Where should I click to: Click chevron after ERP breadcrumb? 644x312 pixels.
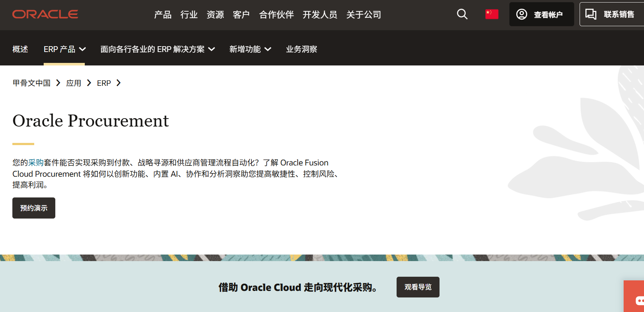tap(118, 83)
